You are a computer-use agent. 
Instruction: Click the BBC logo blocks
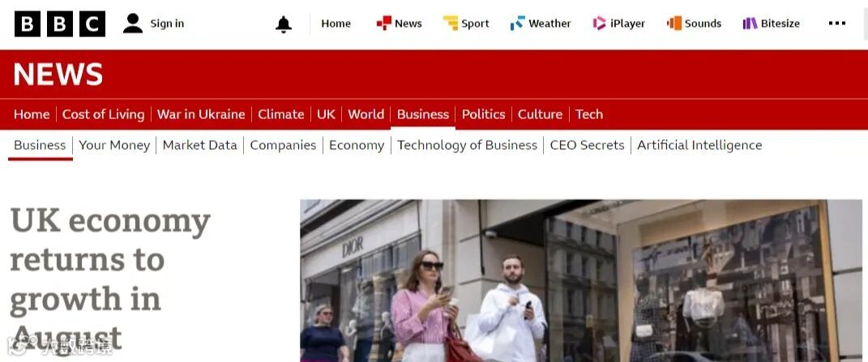(60, 23)
